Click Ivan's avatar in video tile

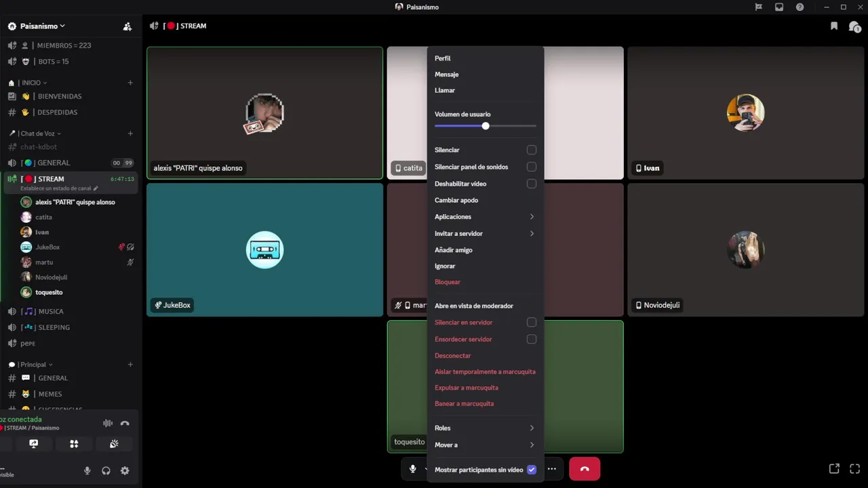coord(745,113)
